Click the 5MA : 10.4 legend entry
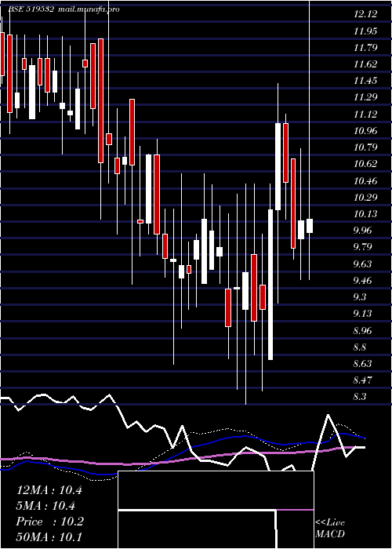Viewport: 392px width, 549px height. pyautogui.click(x=45, y=506)
